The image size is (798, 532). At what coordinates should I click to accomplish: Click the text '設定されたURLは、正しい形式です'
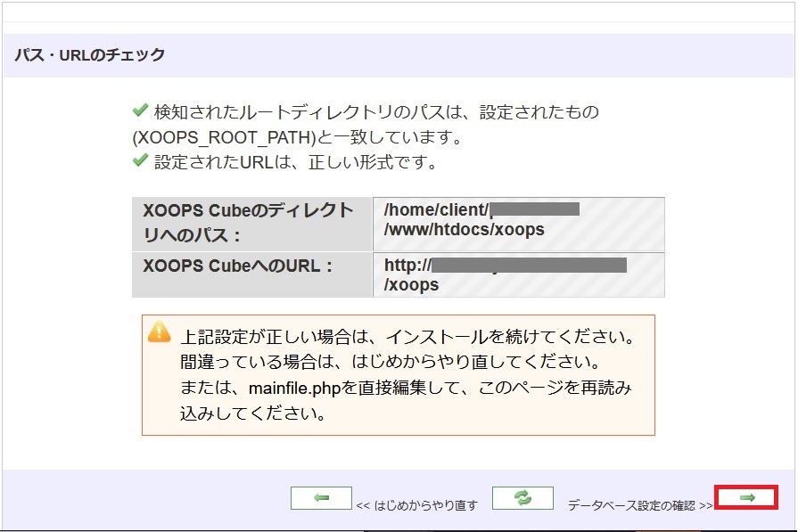295,162
